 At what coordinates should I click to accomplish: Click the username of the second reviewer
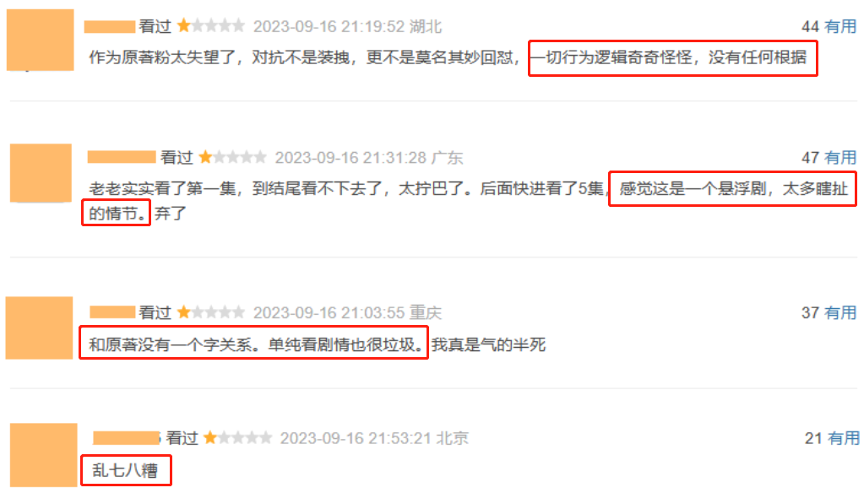pos(122,158)
